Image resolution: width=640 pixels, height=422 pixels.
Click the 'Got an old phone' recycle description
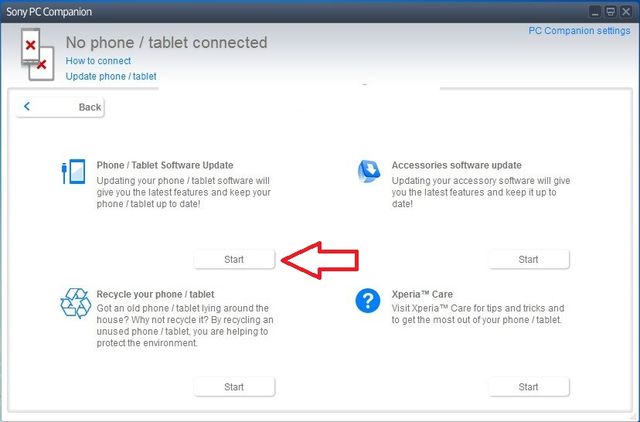(185, 326)
